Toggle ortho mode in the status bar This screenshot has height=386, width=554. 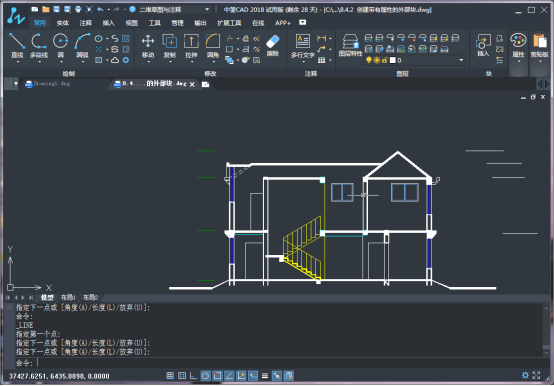(193, 375)
